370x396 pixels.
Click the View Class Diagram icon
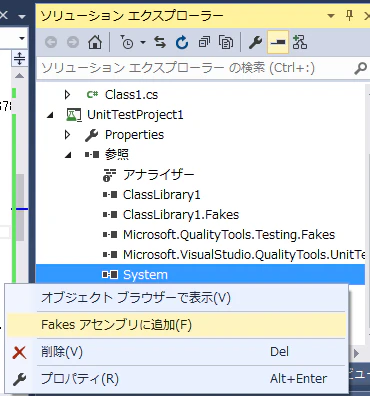pos(300,42)
